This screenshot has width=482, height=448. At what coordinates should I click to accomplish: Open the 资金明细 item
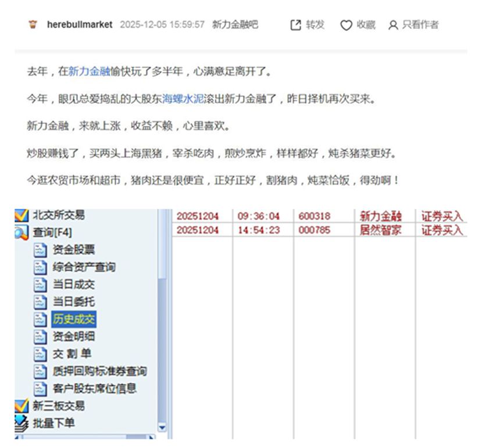click(x=73, y=336)
